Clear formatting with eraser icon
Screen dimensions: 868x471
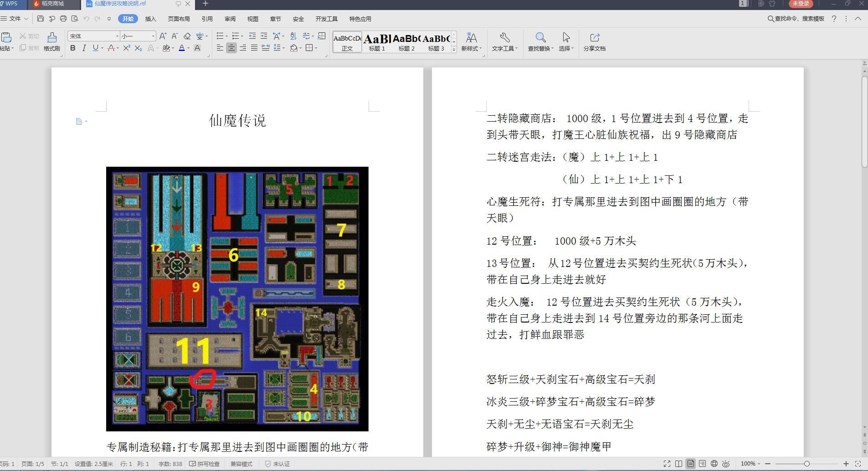coord(187,36)
